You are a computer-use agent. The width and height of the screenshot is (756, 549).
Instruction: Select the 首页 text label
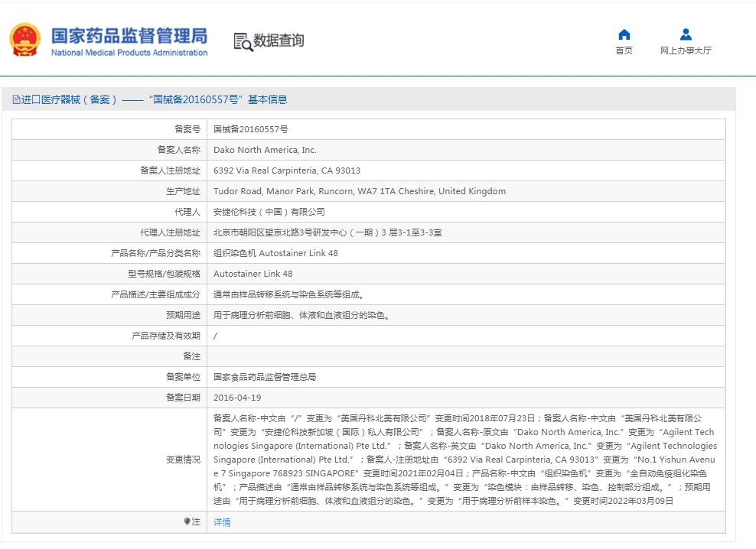(624, 50)
